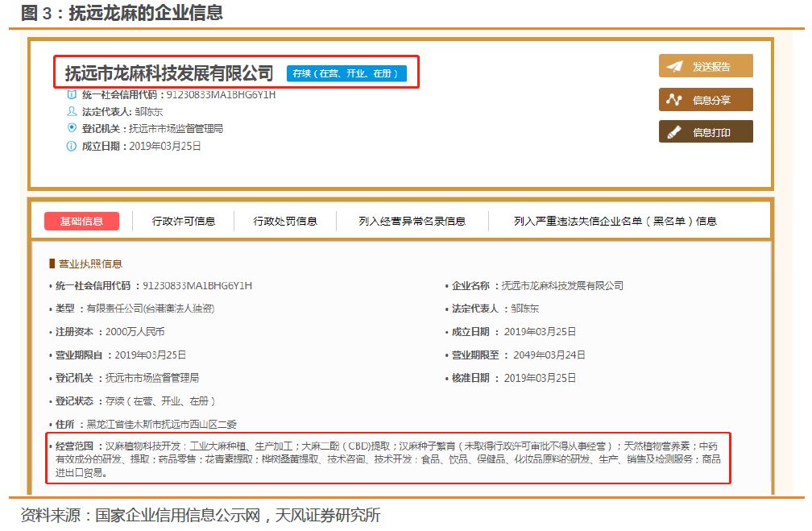
Task: Click the 营业期限至 value 2049年03月24日
Action: (x=549, y=355)
